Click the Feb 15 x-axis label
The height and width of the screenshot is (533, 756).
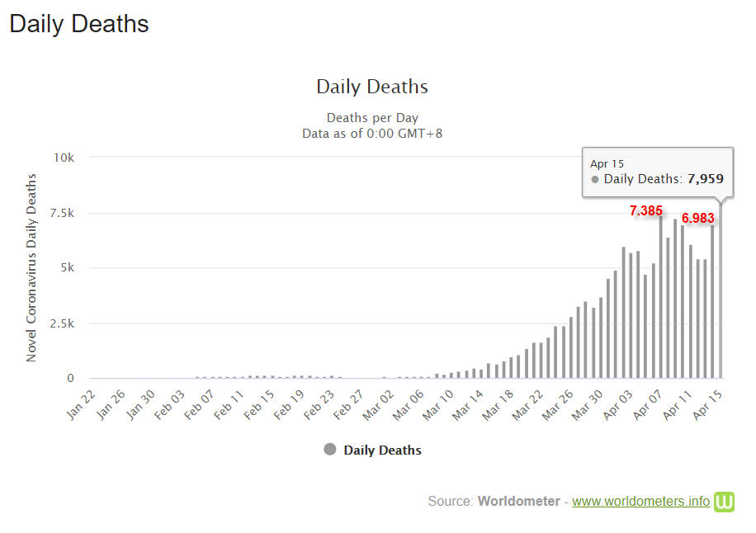259,404
